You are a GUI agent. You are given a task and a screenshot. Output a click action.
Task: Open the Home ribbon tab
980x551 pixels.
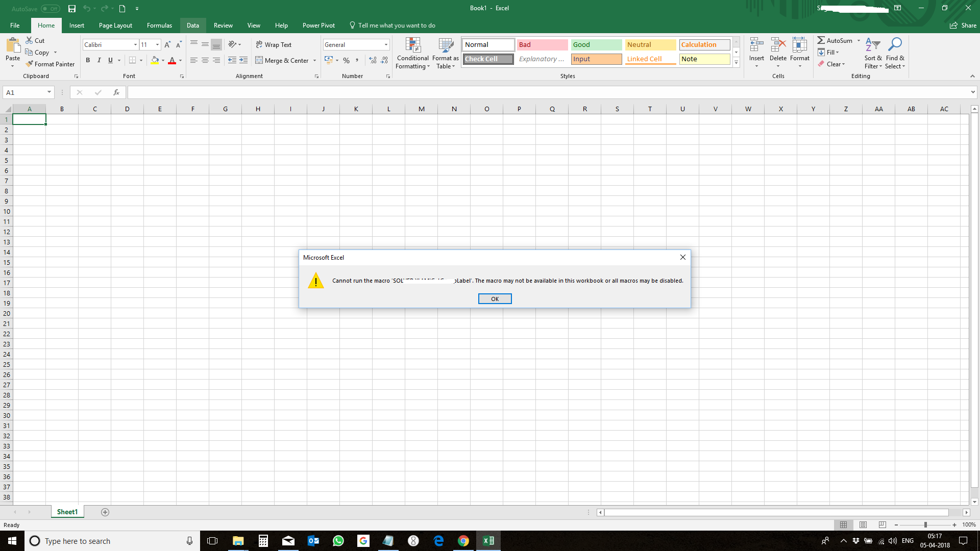point(45,26)
